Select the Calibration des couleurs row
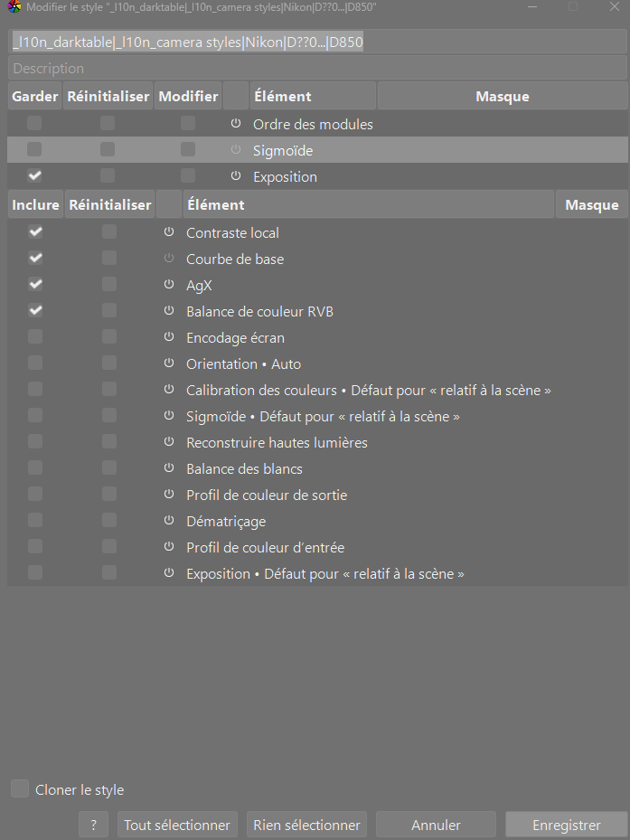The height and width of the screenshot is (840, 630). (317, 390)
